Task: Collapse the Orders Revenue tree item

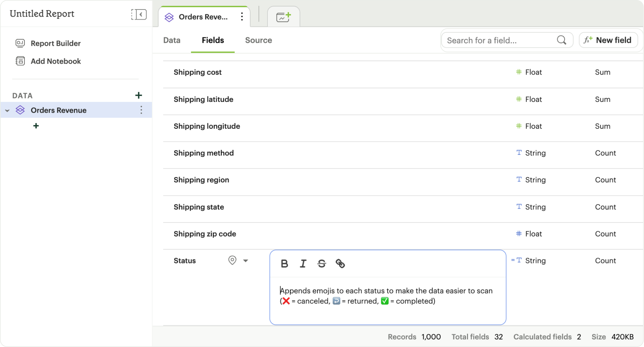Action: [x=7, y=110]
